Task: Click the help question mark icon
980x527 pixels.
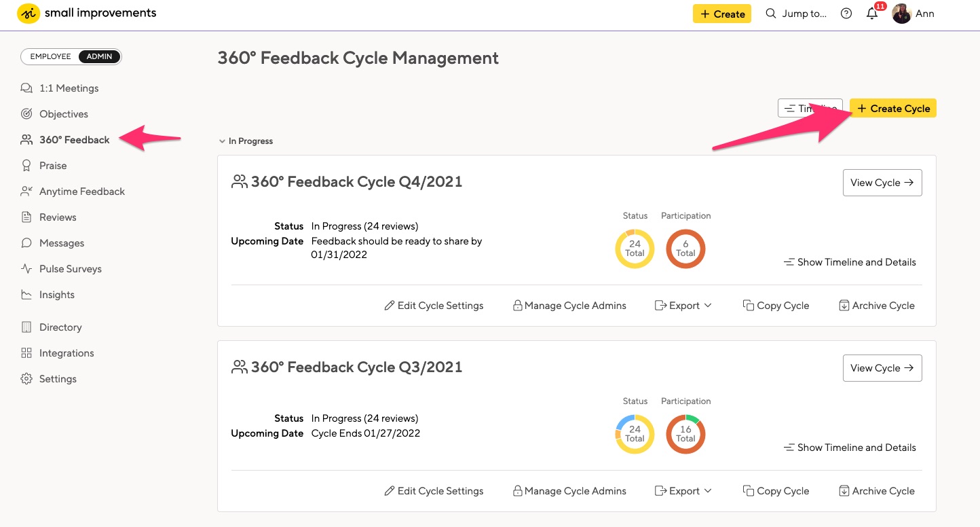Action: point(846,13)
